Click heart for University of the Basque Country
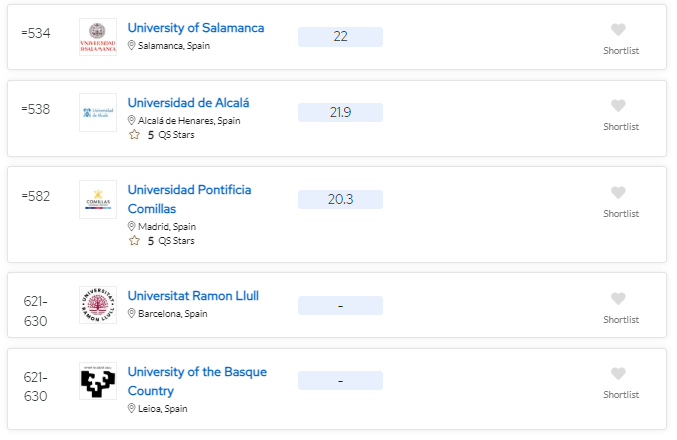Image resolution: width=677 pixels, height=440 pixels. [618, 374]
